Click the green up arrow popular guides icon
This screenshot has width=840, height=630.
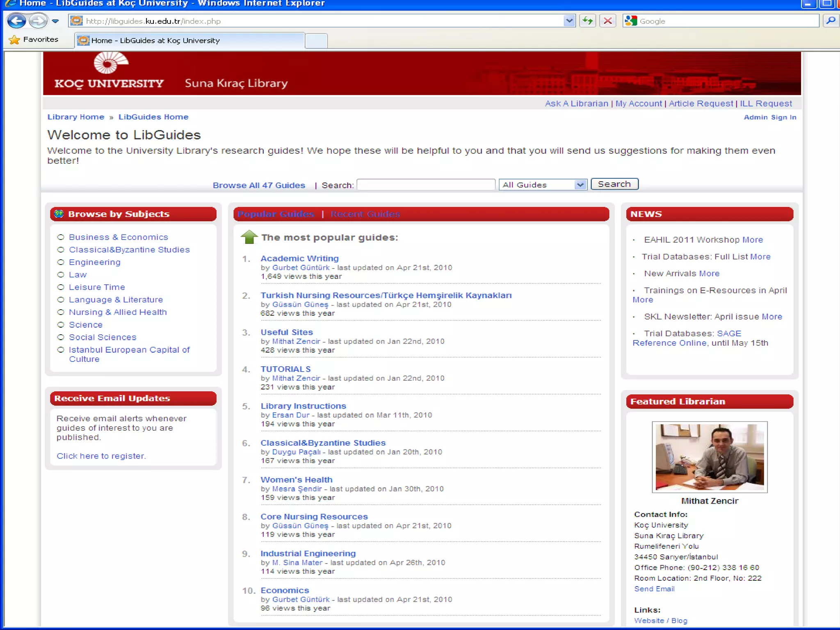point(249,237)
